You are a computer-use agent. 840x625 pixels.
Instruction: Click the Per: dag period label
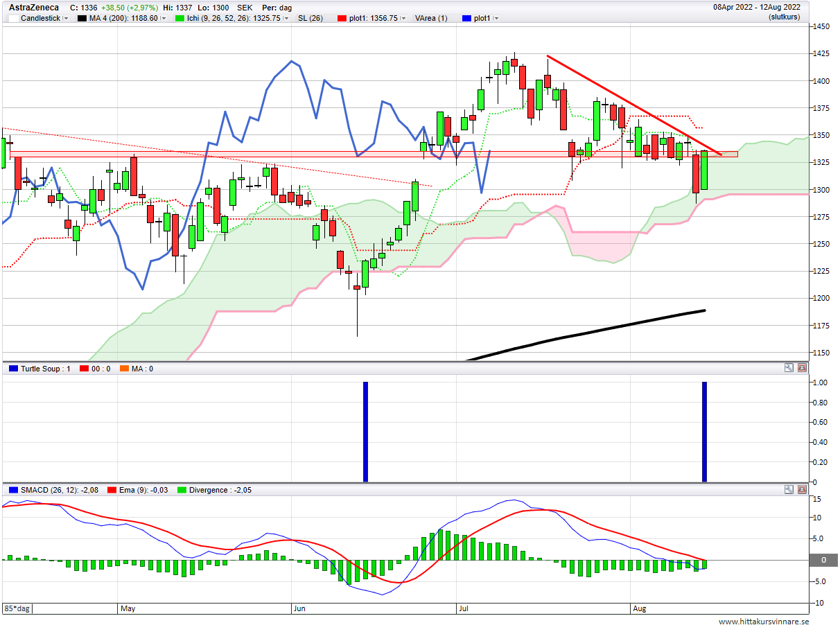point(277,7)
